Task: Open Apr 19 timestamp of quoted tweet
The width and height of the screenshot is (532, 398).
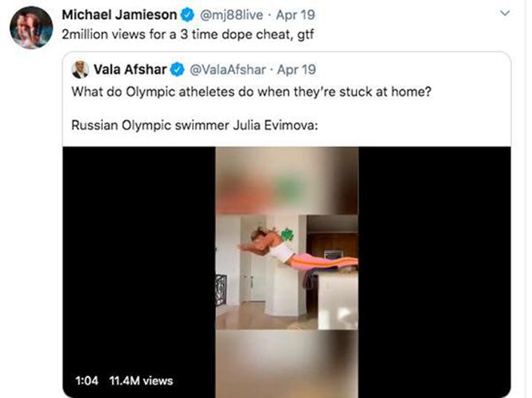Action: (296, 69)
